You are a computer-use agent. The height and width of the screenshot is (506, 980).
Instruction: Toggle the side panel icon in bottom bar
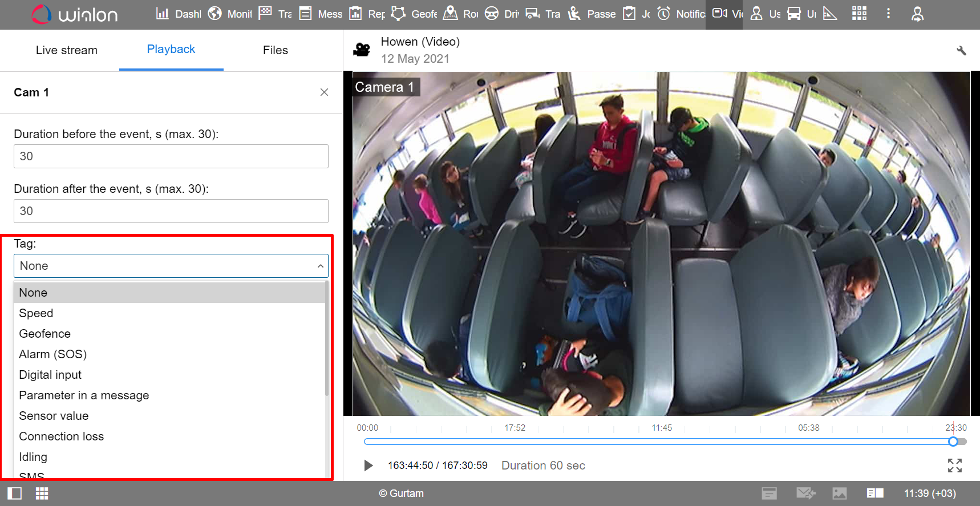(15, 493)
